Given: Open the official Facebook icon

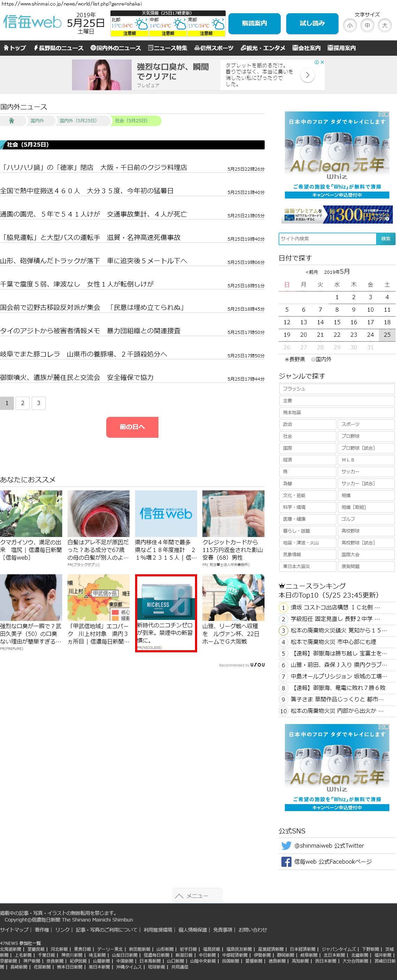Looking at the screenshot, I should [x=286, y=862].
